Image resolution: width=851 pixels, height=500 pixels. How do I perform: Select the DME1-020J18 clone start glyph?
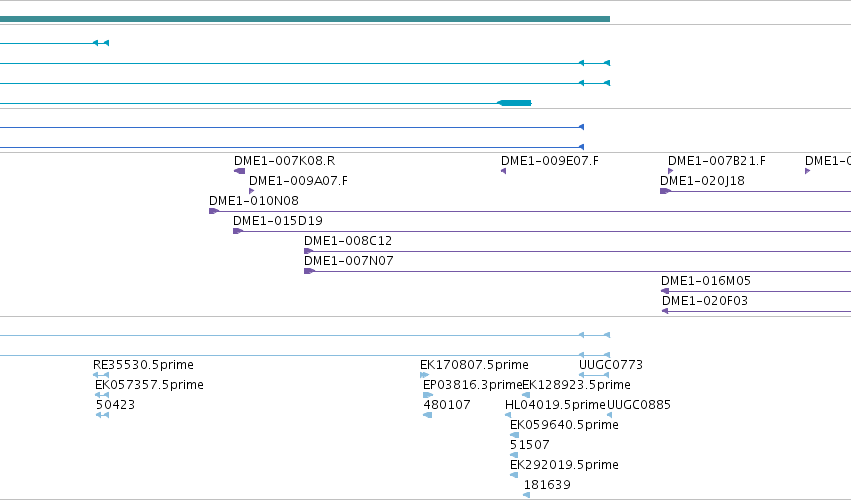(665, 191)
